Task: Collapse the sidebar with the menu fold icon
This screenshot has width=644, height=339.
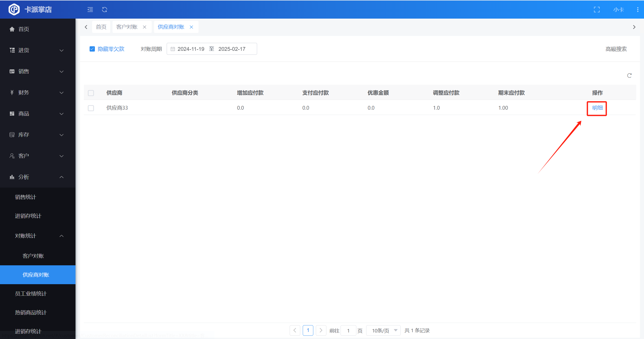Action: pos(90,10)
